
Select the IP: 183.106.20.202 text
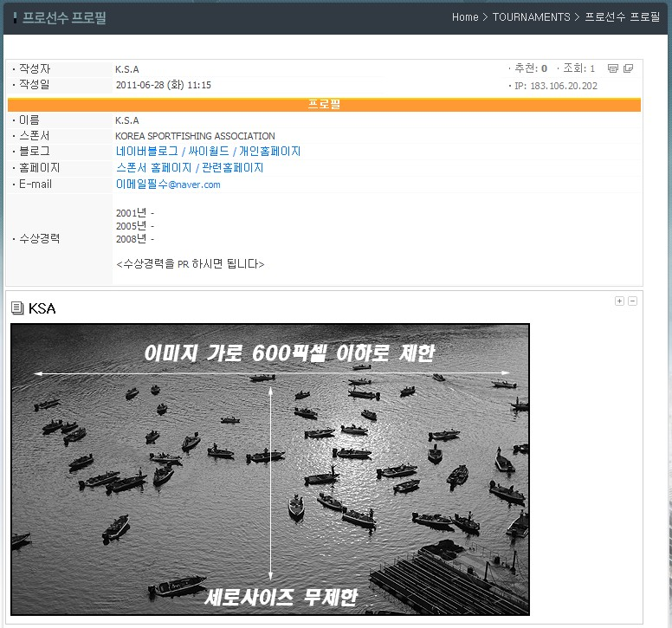point(555,86)
